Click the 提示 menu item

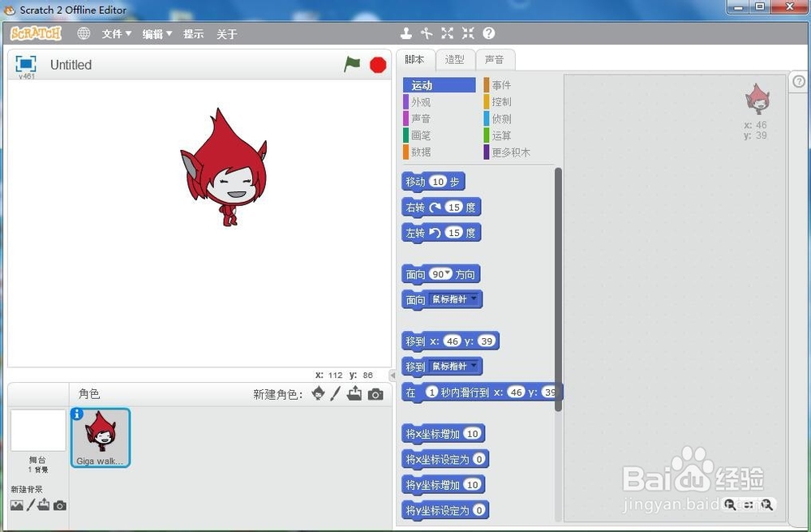(194, 34)
